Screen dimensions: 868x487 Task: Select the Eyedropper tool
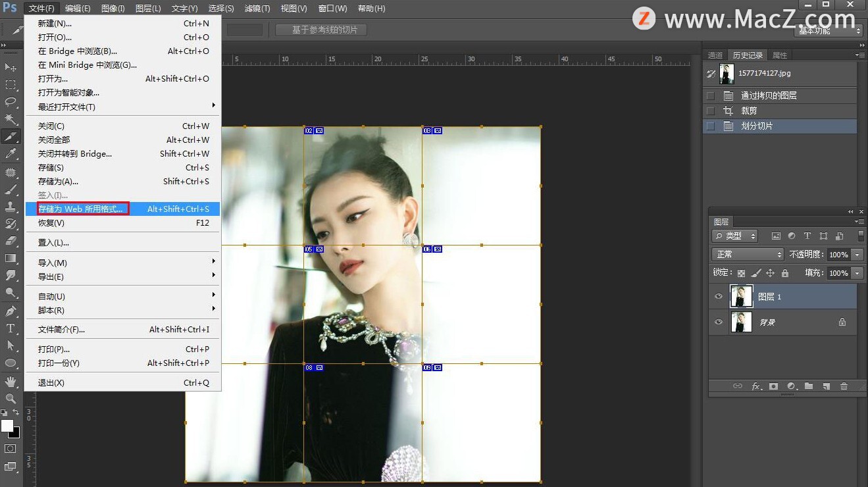coord(11,154)
